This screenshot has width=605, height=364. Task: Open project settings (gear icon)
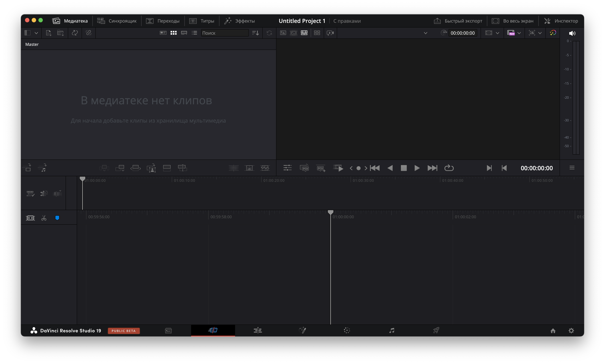(x=571, y=331)
